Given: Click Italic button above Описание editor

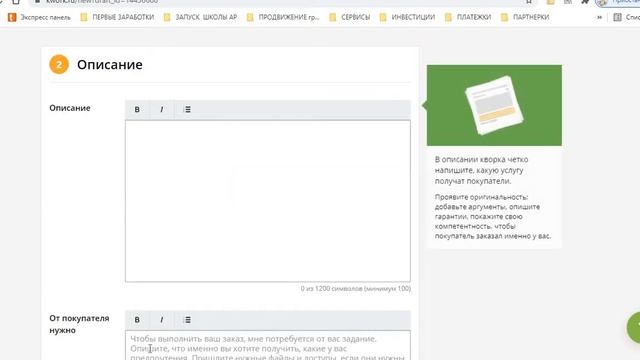Looking at the screenshot, I should 162,109.
